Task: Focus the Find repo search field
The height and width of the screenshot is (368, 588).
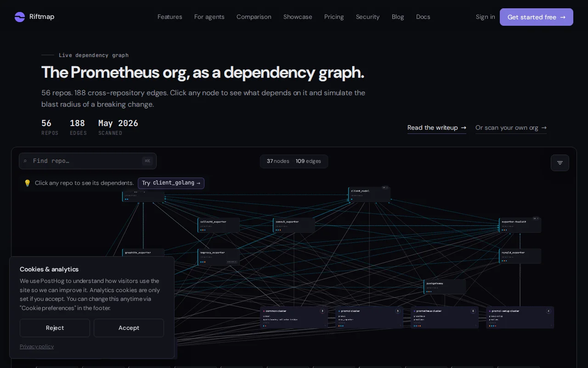Action: (88, 161)
